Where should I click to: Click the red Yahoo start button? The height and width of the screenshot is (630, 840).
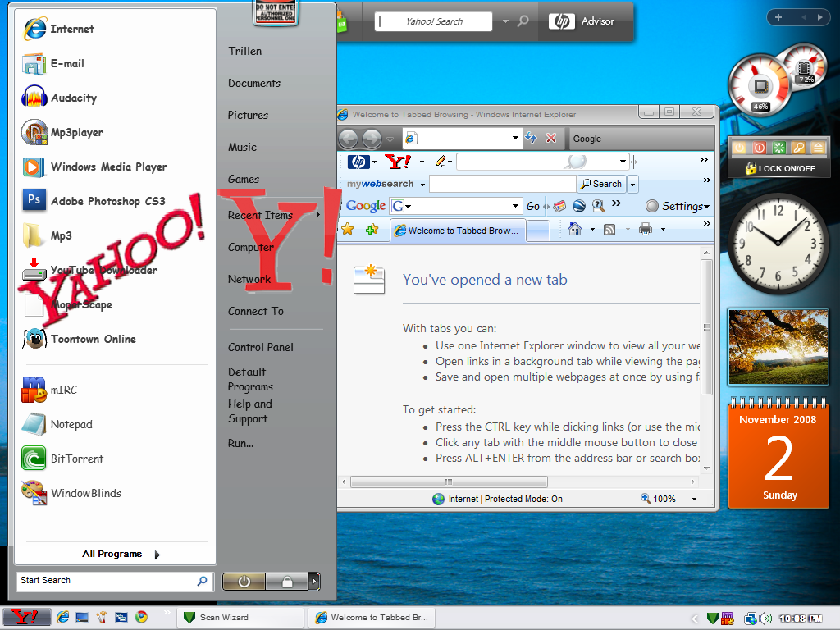tap(26, 617)
